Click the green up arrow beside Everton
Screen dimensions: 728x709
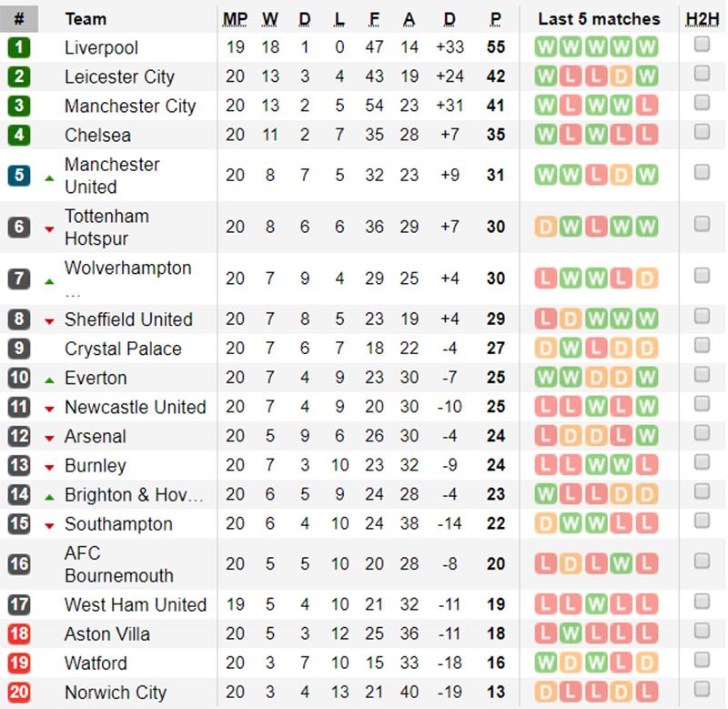(x=49, y=379)
